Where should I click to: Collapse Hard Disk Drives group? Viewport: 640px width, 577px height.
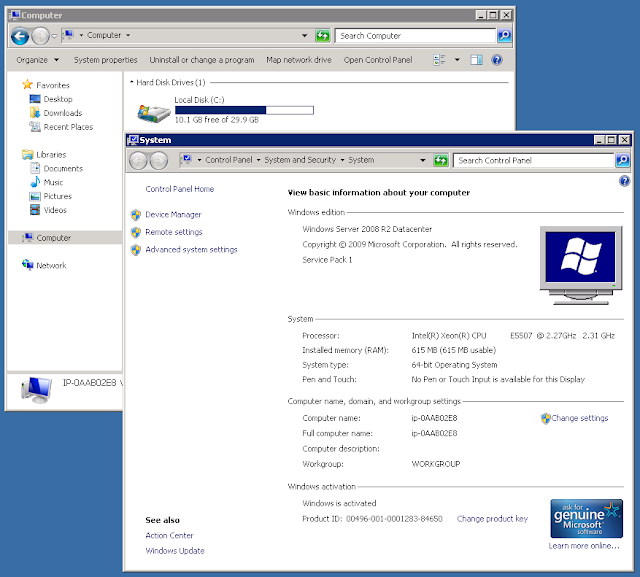pos(132,82)
